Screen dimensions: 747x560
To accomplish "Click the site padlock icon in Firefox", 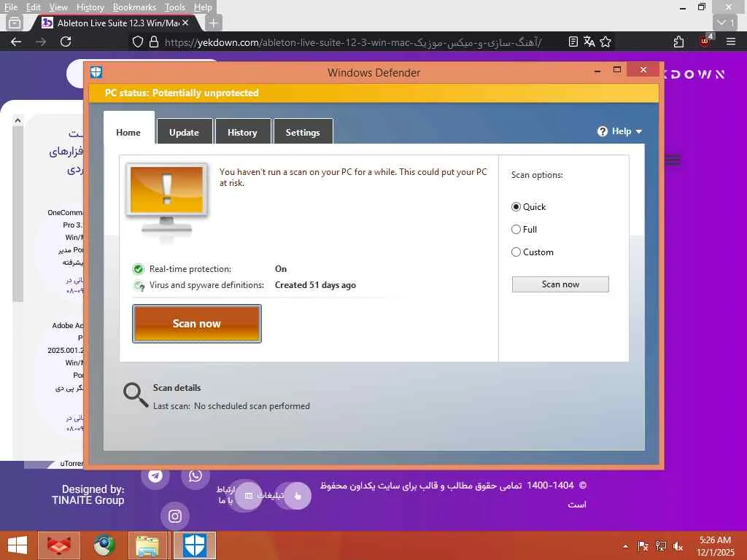I will click(153, 42).
